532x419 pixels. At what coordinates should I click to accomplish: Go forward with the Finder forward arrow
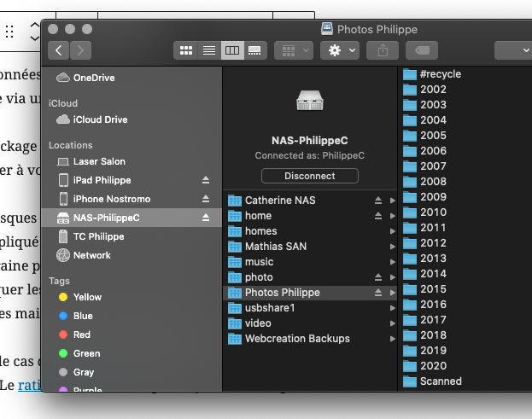[80, 50]
